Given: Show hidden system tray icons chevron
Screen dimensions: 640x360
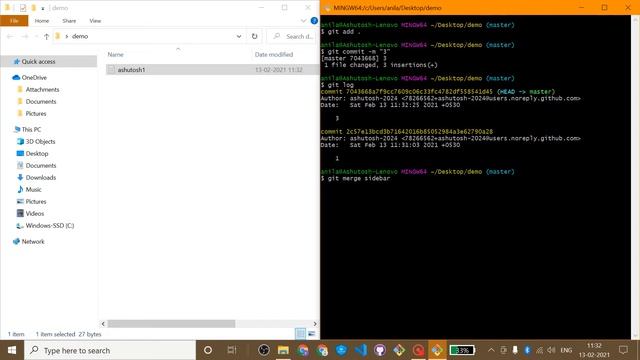Looking at the screenshot, I should (x=491, y=350).
